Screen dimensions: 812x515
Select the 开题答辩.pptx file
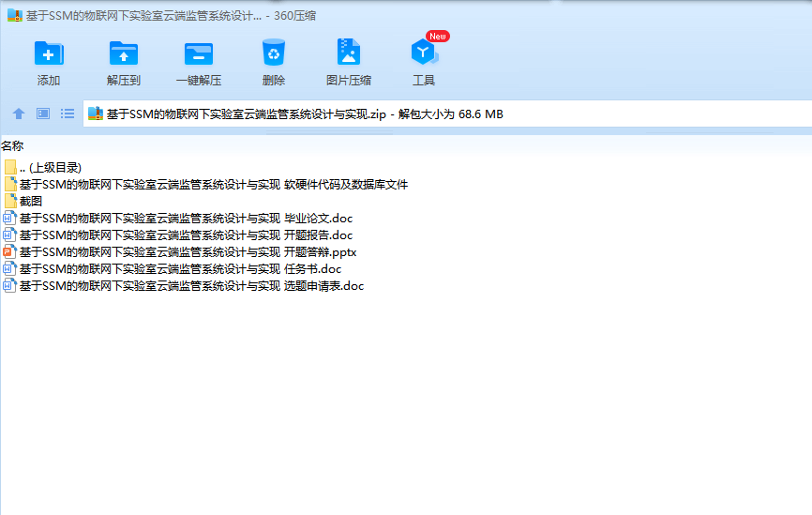coord(180,252)
